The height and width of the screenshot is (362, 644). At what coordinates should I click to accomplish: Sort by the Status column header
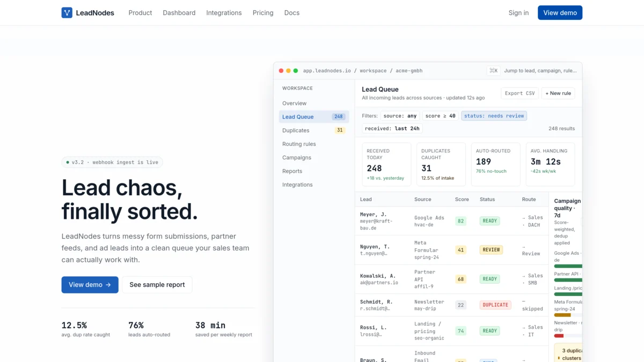coord(487,200)
